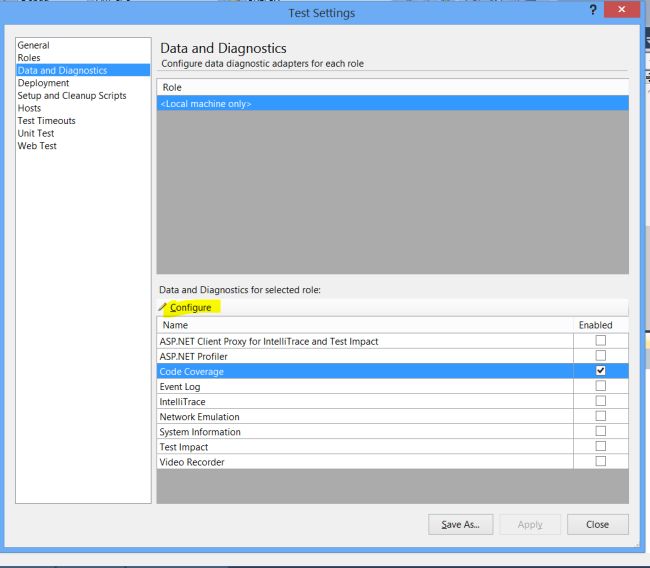Click the Close button at bottom
This screenshot has width=650, height=568.
[x=597, y=524]
